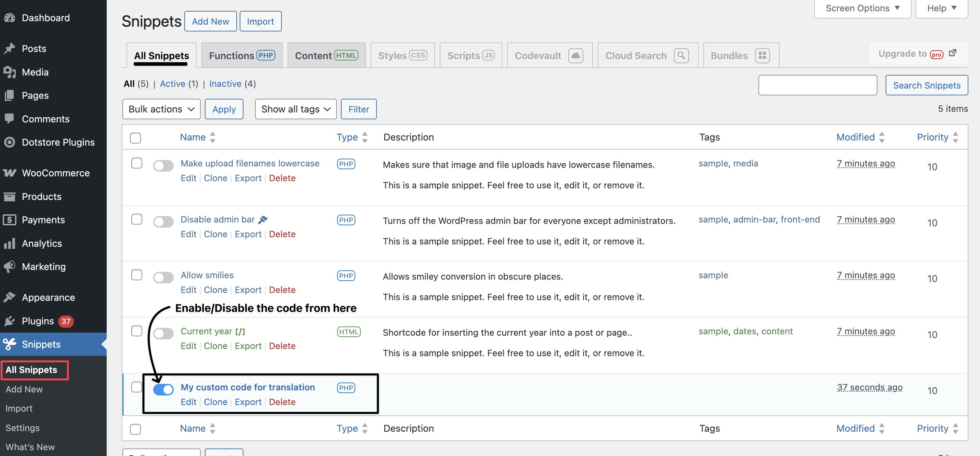This screenshot has width=980, height=456.
Task: Click the pin icon next to Disable admin bar
Action: coord(263,220)
